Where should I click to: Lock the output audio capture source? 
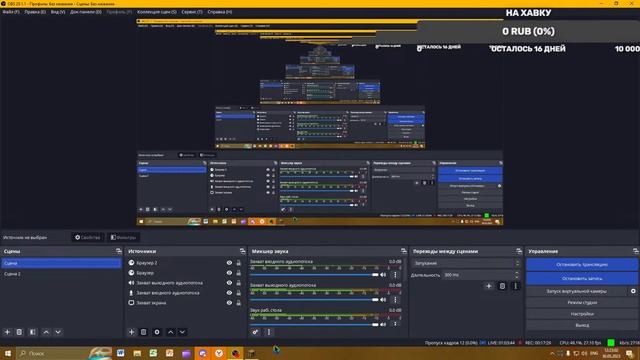point(239,283)
